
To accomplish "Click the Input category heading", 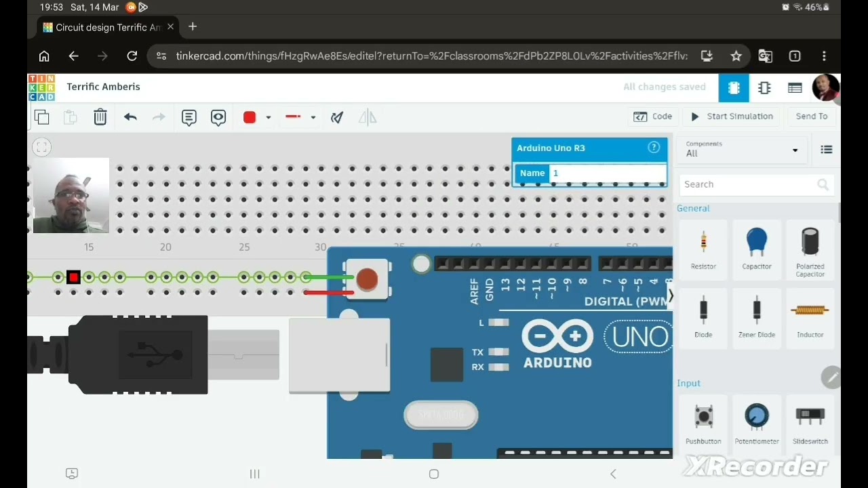I will [688, 384].
